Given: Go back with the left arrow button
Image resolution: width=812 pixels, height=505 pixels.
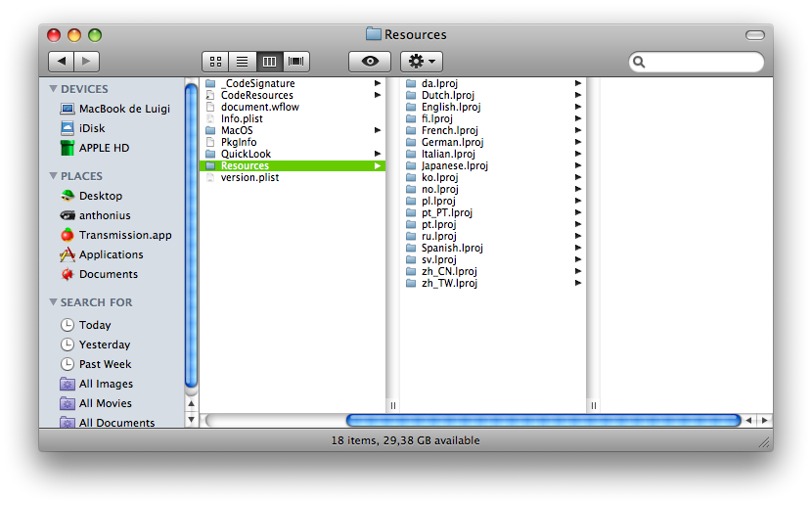Looking at the screenshot, I should [61, 61].
